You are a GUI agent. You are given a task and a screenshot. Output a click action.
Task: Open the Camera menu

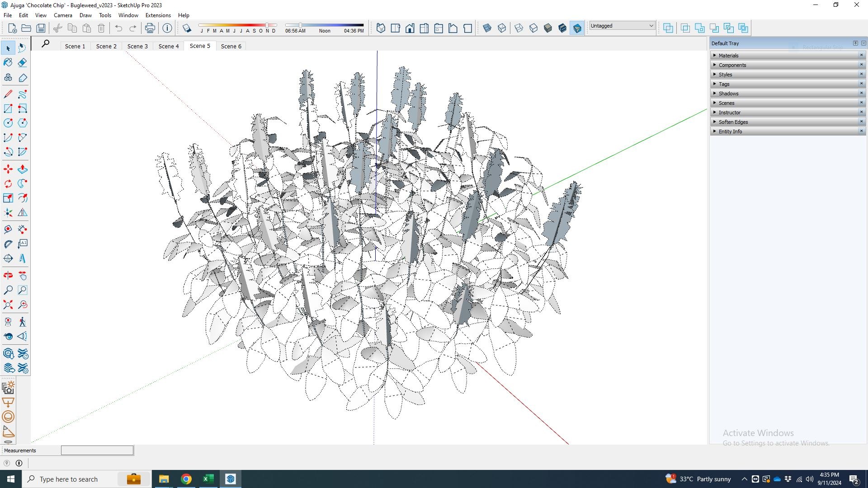tap(63, 15)
